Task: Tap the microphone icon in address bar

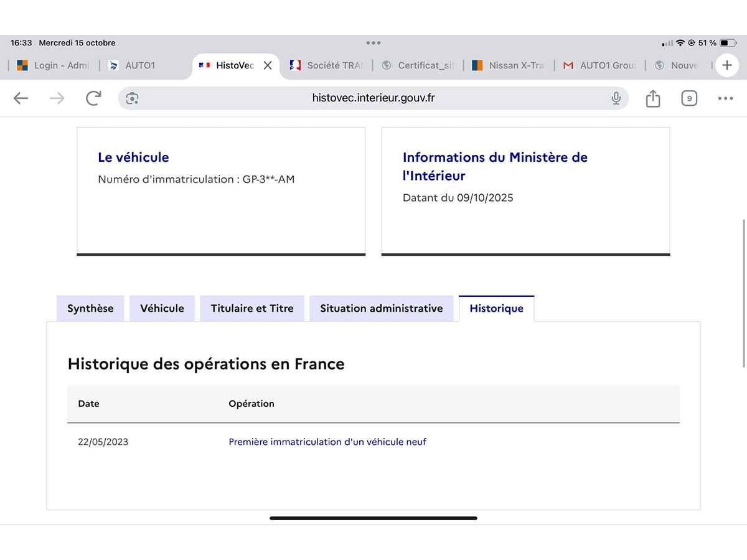Action: click(616, 98)
